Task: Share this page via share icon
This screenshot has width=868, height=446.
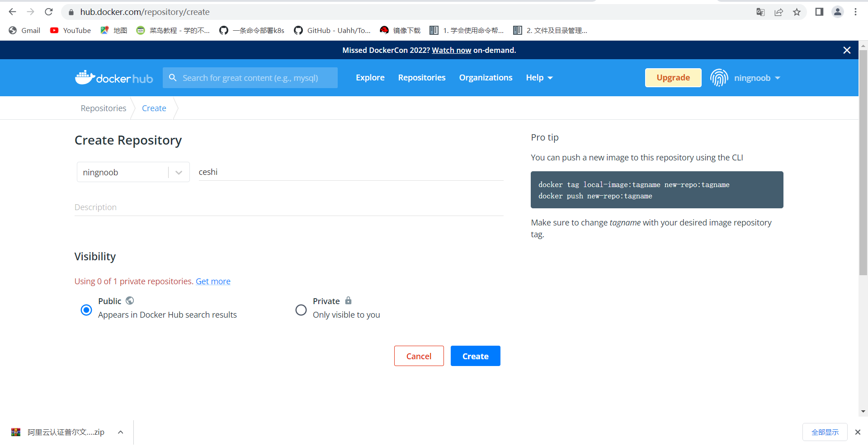Action: (x=778, y=12)
